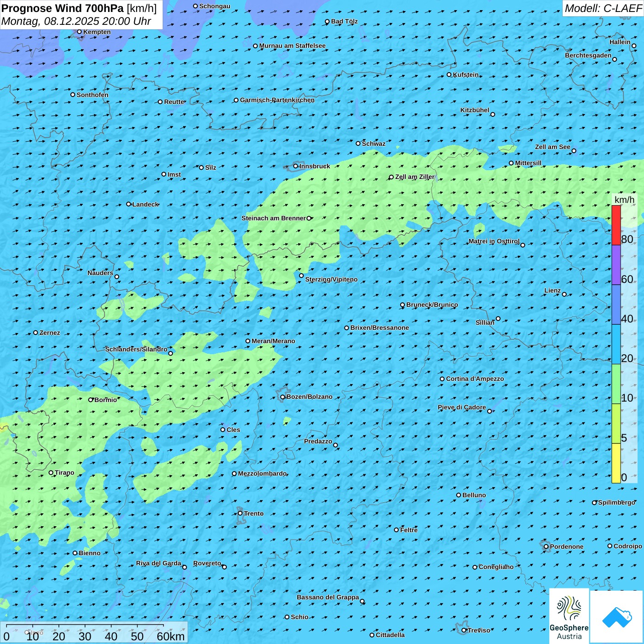Select the 'Pieve di Cadore' place label
The image size is (644, 644).
click(x=462, y=407)
